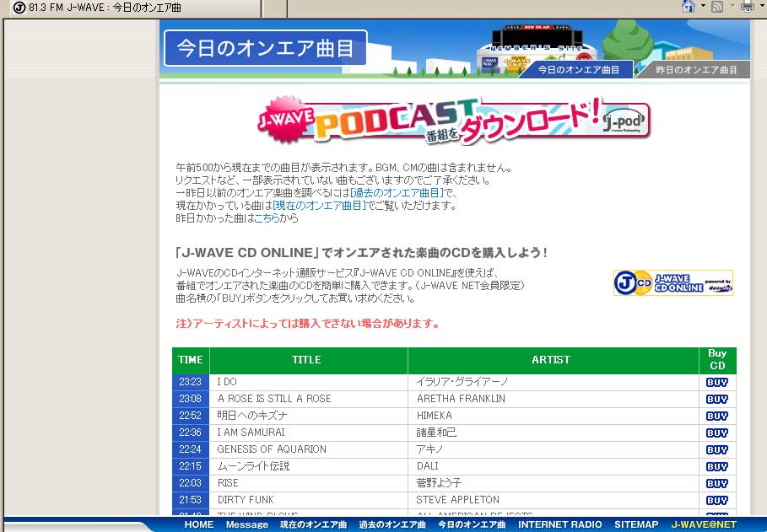Open the 現在のオンエア曲目 link in paragraph
The image size is (767, 532).
(x=319, y=206)
